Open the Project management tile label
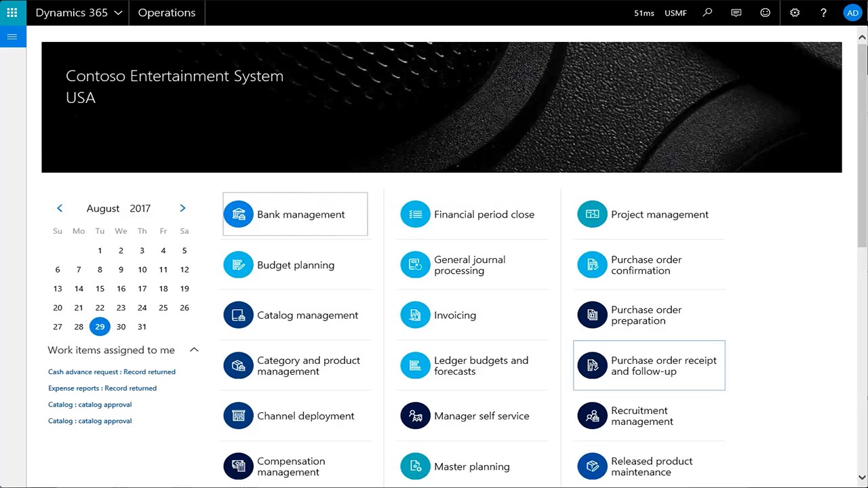The height and width of the screenshot is (488, 868). pyautogui.click(x=660, y=214)
